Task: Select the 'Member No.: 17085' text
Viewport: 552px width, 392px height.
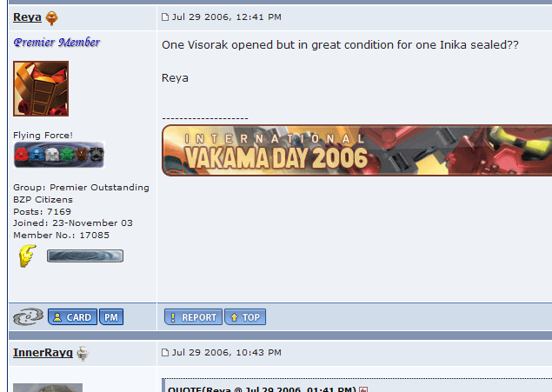Action: (x=61, y=235)
